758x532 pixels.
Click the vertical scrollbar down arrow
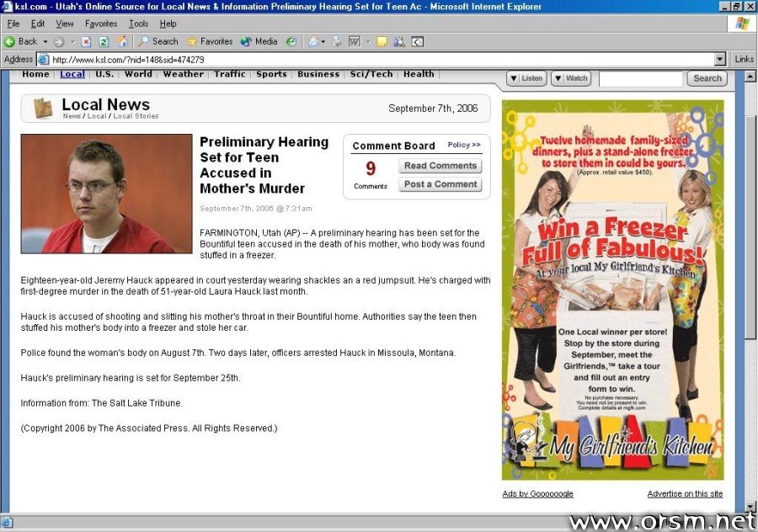pyautogui.click(x=750, y=507)
